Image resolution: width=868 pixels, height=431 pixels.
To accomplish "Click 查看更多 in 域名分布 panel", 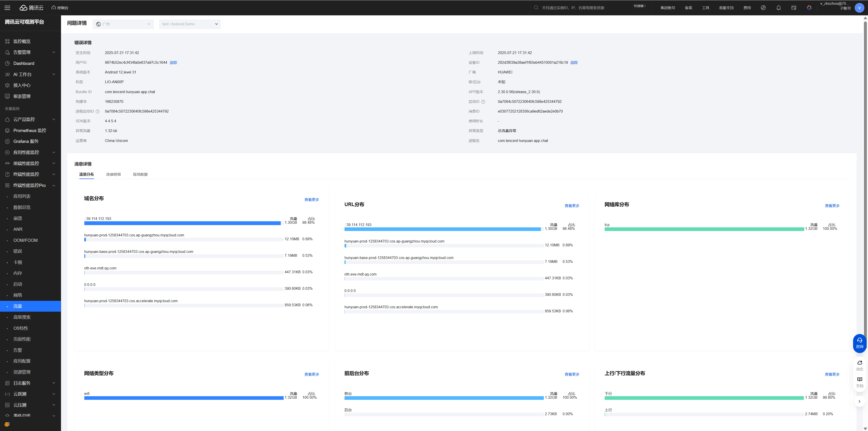I will [x=311, y=200].
